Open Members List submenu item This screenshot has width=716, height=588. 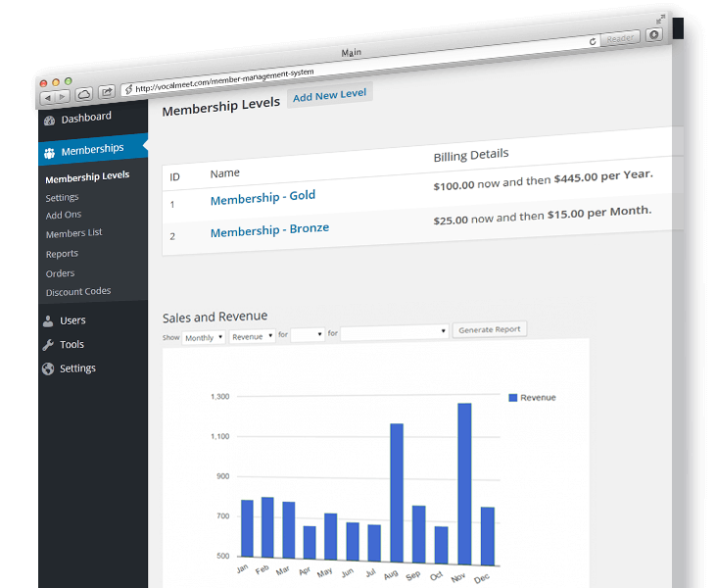coord(74,233)
